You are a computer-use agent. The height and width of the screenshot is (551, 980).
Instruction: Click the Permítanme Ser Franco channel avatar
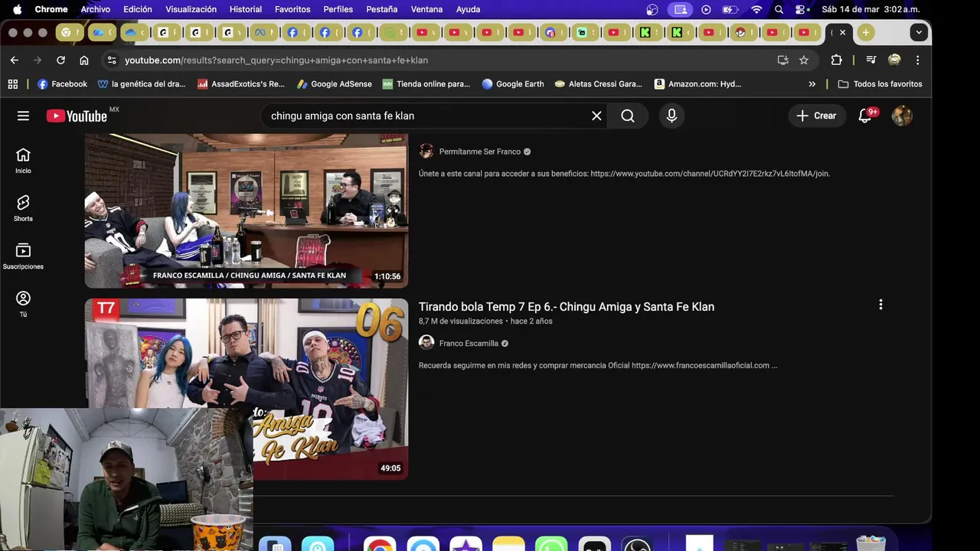point(426,152)
